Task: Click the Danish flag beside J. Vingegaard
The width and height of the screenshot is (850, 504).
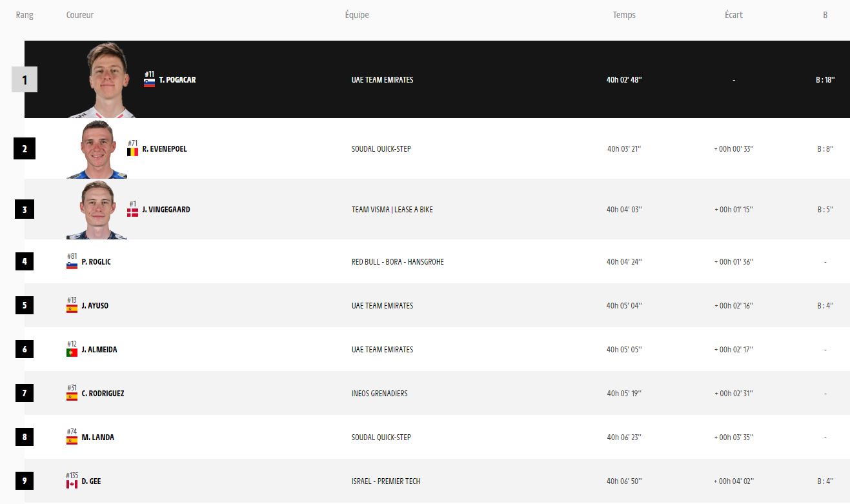Action: [x=132, y=212]
